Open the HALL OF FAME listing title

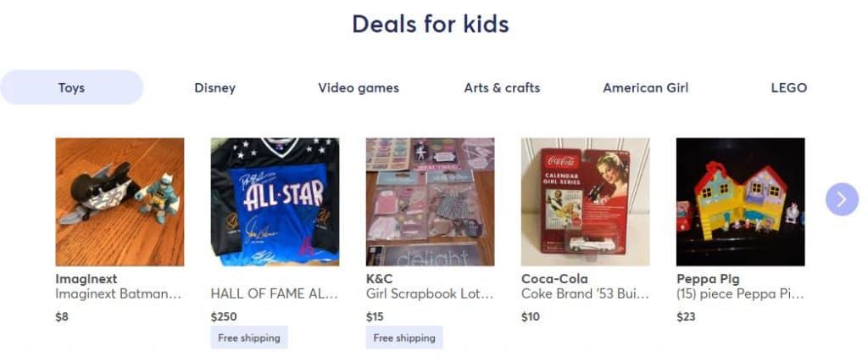pos(275,293)
